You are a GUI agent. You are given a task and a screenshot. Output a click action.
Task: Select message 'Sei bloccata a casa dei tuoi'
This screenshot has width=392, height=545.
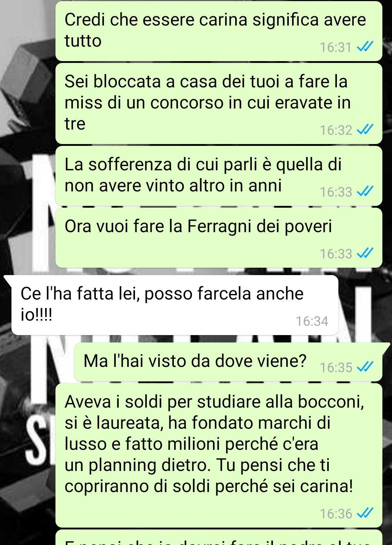pyautogui.click(x=219, y=103)
